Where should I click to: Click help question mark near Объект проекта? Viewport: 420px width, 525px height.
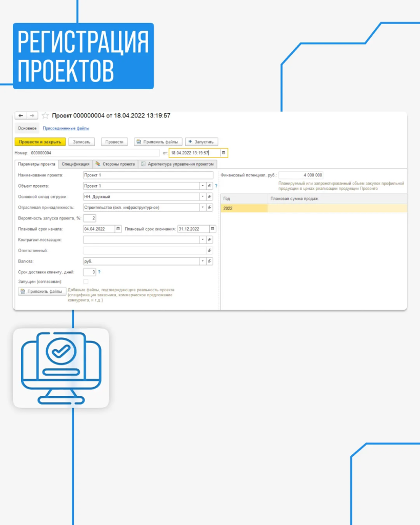[216, 186]
